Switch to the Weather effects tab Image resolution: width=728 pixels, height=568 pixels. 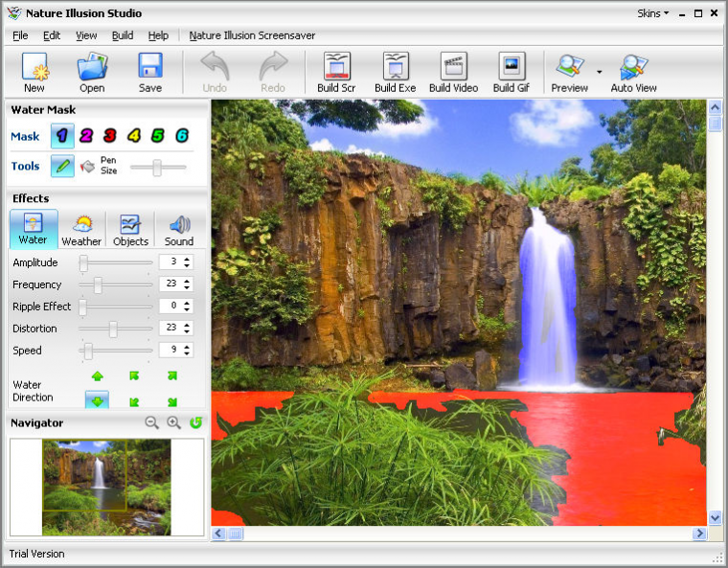click(x=81, y=230)
